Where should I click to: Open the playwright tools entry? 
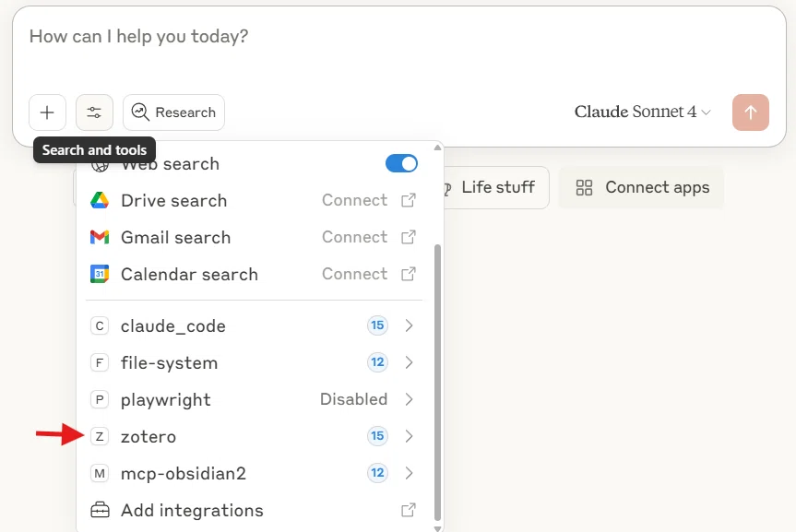254,399
